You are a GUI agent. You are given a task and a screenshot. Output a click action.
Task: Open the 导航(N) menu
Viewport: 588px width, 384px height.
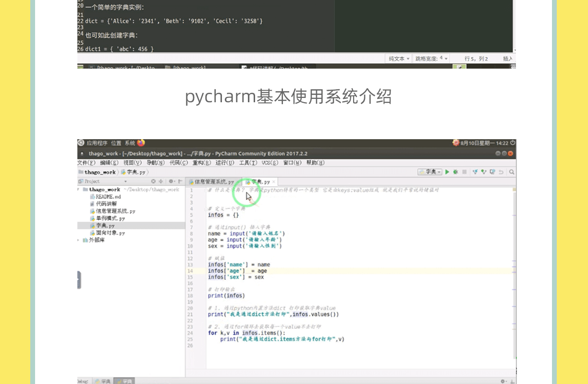point(156,163)
